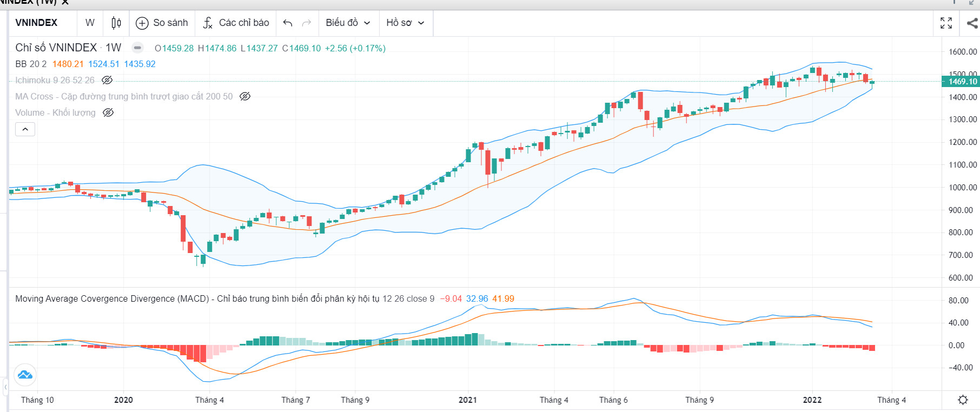Collapse the indicator legend list
The width and height of the screenshot is (980, 412).
click(25, 129)
